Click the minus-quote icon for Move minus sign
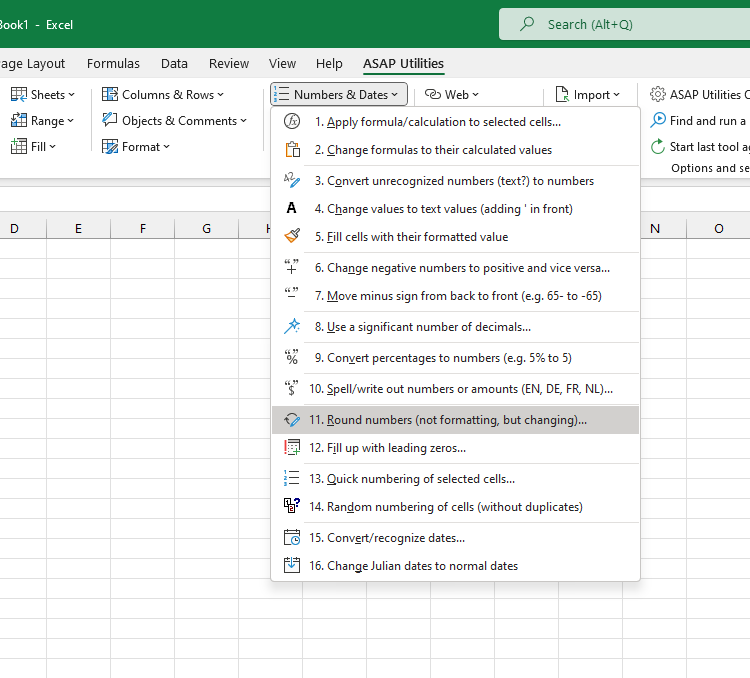Screen dimensions: 750x678 pos(291,293)
